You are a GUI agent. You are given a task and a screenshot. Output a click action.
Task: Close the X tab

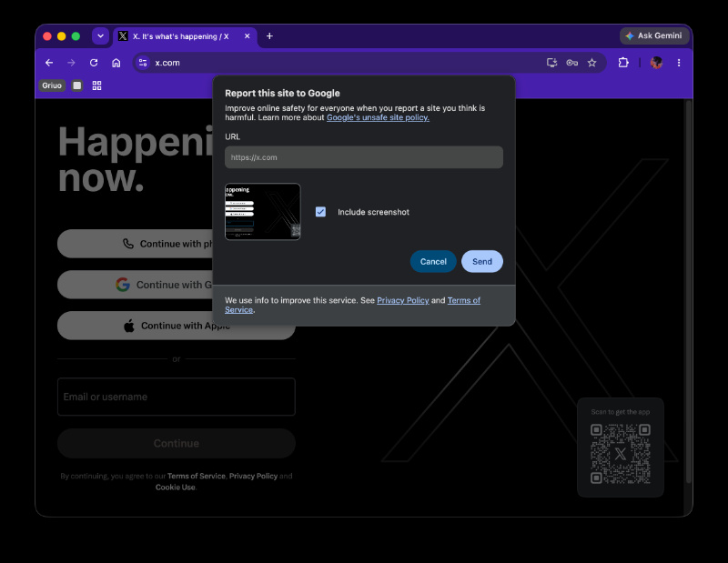tap(247, 36)
